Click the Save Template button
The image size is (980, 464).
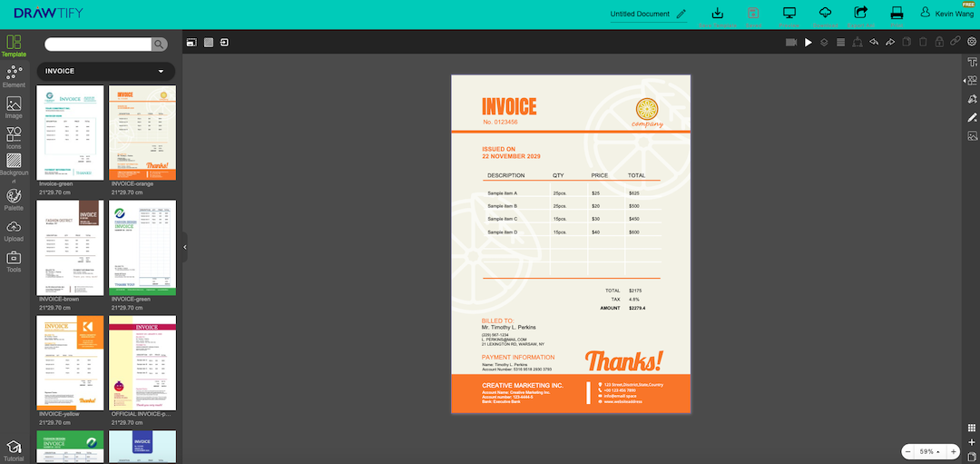click(718, 17)
